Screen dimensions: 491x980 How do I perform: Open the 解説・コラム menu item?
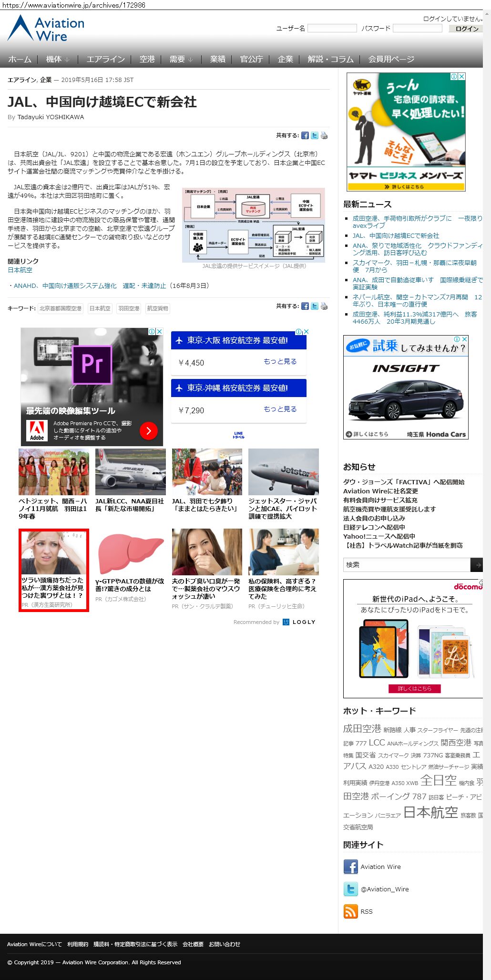tap(330, 59)
